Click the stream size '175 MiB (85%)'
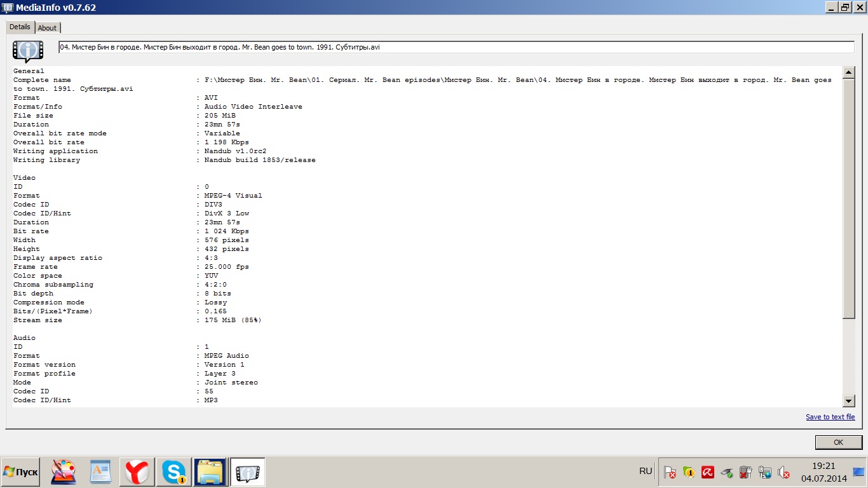The image size is (868, 488). tap(233, 320)
